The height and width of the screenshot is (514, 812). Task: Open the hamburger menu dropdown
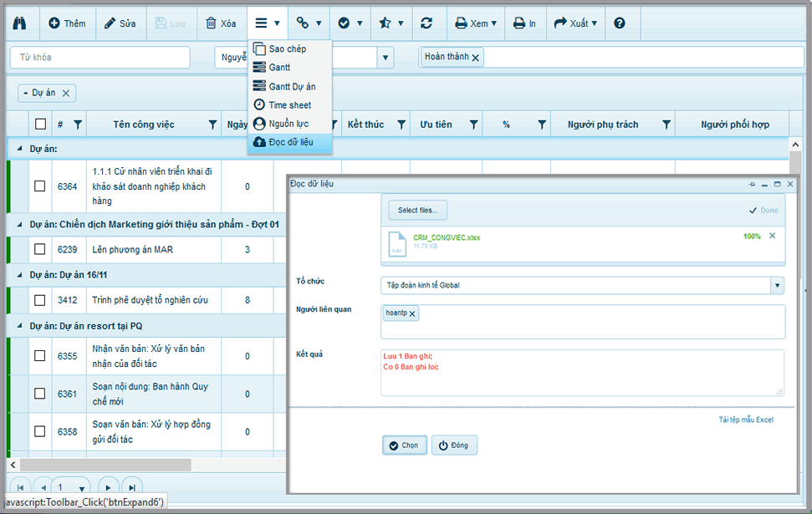pos(268,23)
